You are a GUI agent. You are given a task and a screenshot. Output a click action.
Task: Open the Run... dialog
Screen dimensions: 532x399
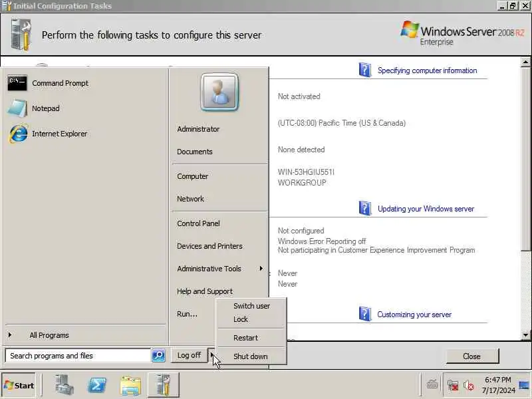[187, 314]
